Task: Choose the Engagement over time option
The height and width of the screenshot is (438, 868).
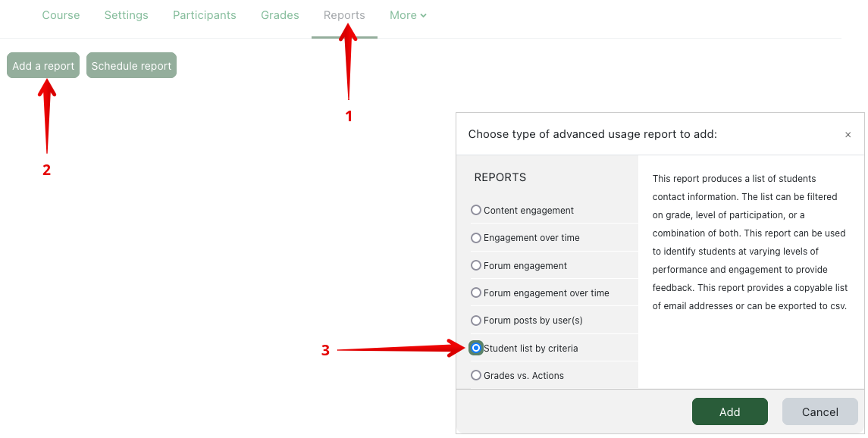Action: 476,238
